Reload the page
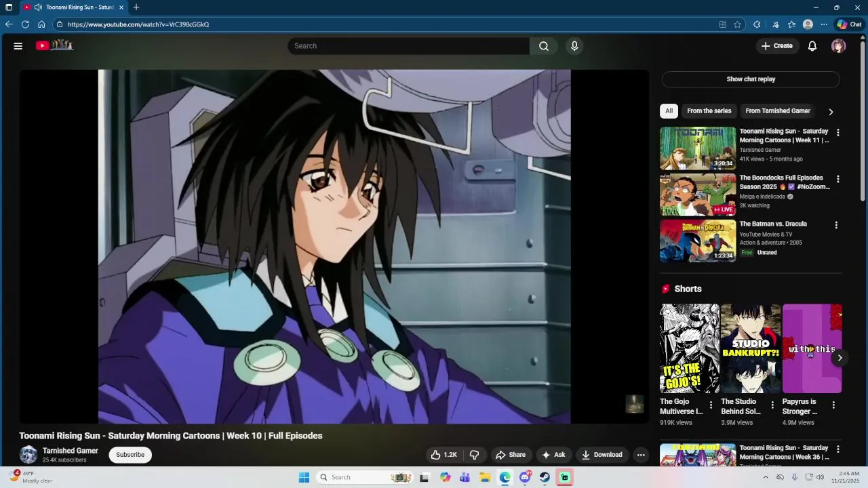 [x=25, y=24]
